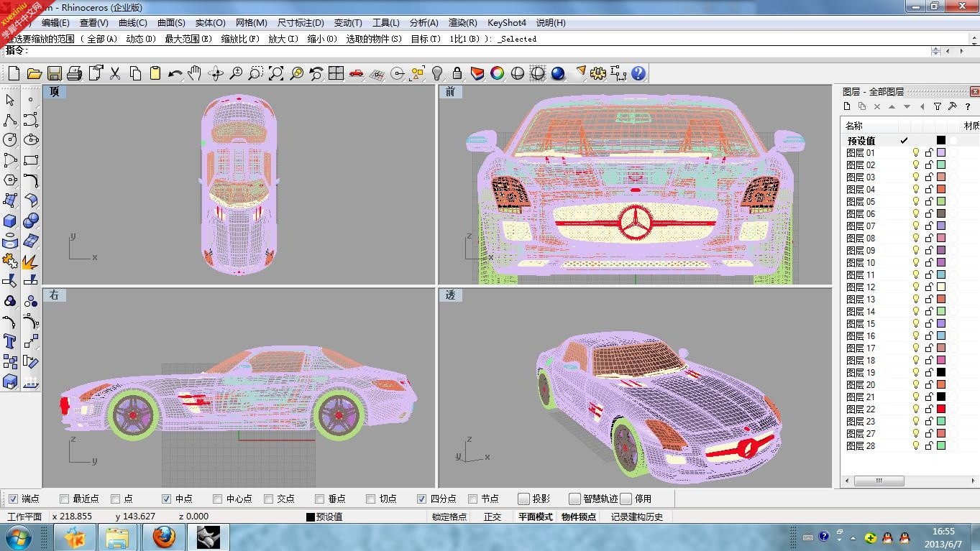Click 记录建构历史 in status bar
Viewport: 980px width, 551px height.
pos(637,517)
